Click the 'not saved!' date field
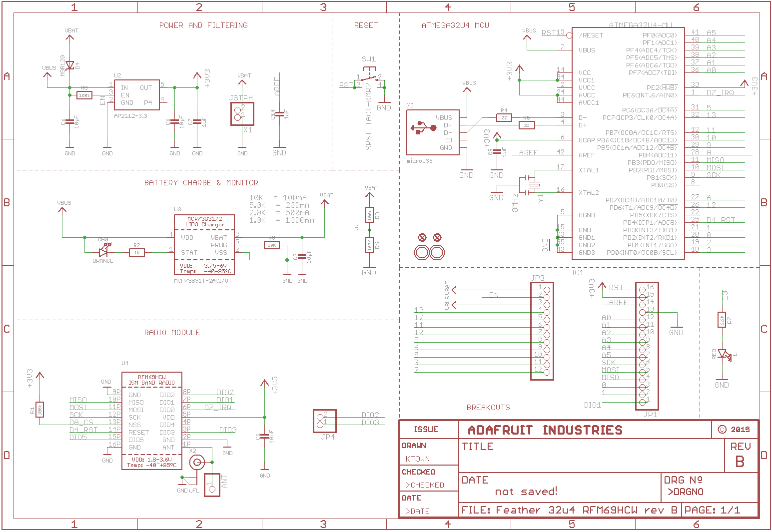This screenshot has width=772, height=532. (525, 491)
